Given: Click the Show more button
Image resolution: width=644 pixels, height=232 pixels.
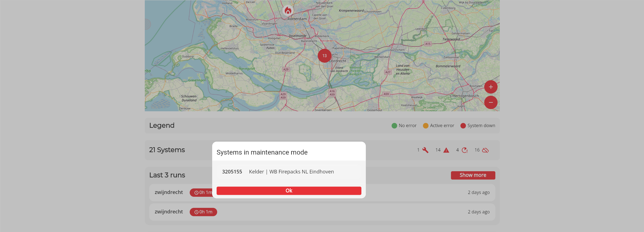Looking at the screenshot, I should 473,175.
